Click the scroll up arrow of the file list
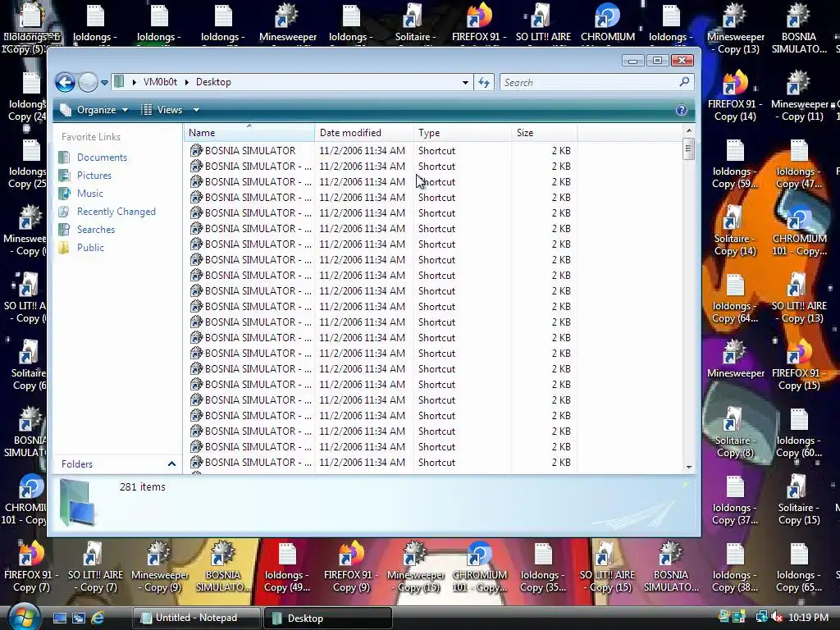840x630 pixels. (x=689, y=130)
